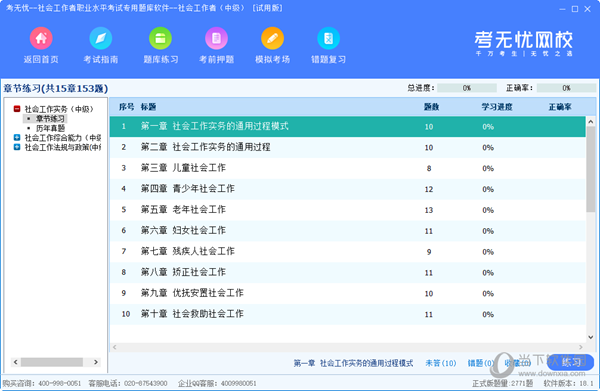Collapse the 社会工作实务（中级） tree node
Image resolution: width=600 pixels, height=391 pixels.
click(17, 109)
